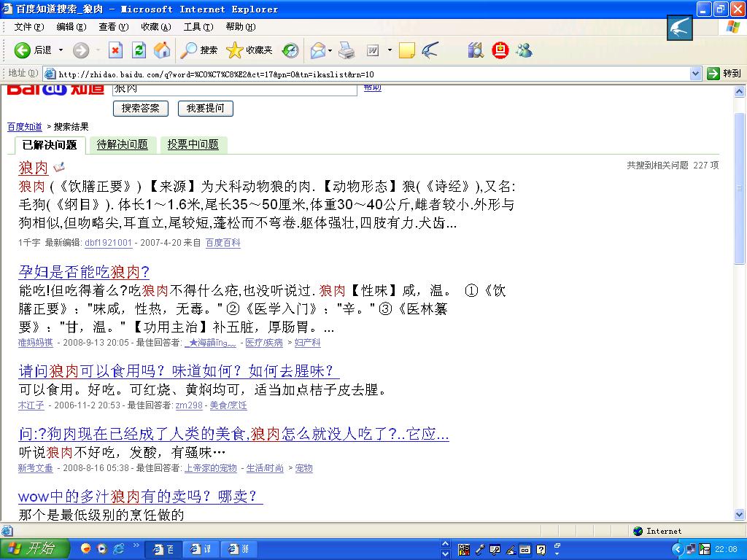
Task: Open Windows Media Player from Quick Launch
Action: (101, 549)
